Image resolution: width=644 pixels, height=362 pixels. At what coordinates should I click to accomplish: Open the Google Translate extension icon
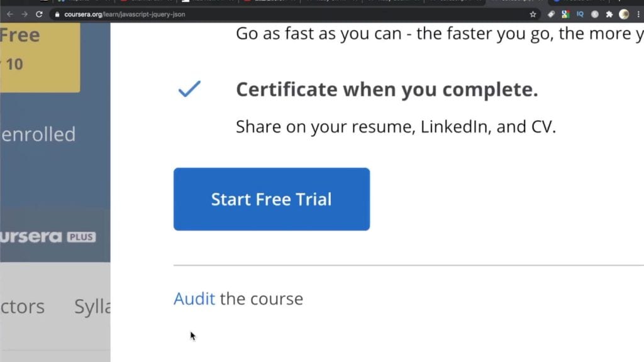click(x=565, y=14)
